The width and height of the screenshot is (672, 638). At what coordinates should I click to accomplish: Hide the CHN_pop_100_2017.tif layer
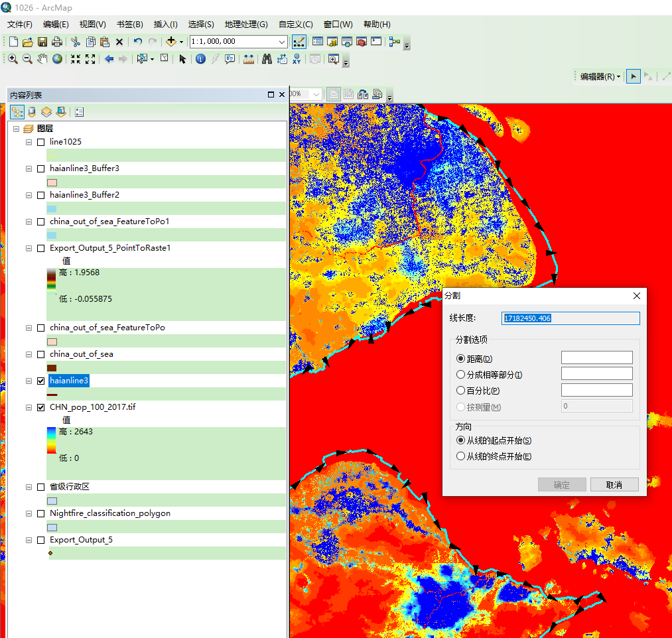pyautogui.click(x=40, y=407)
